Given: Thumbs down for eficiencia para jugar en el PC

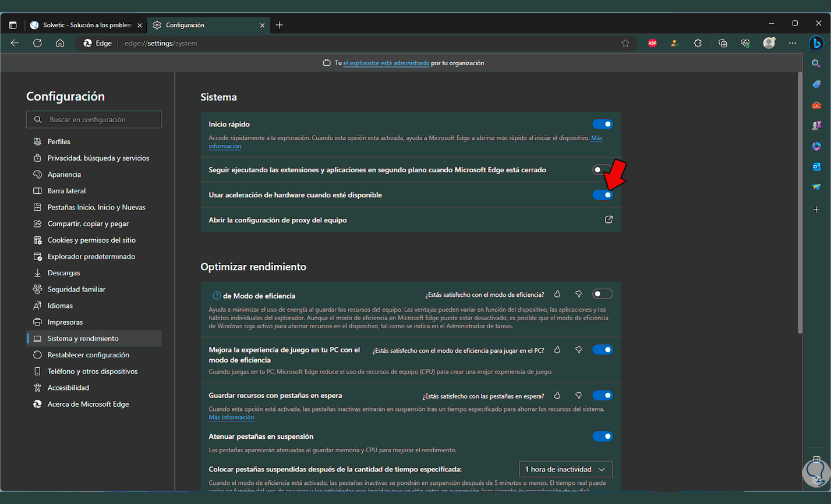Looking at the screenshot, I should (578, 350).
